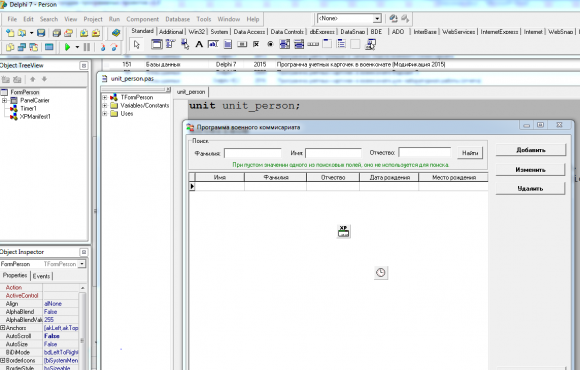Open the <None> desktop layout dropdown
This screenshot has height=370, width=580.
377,18
